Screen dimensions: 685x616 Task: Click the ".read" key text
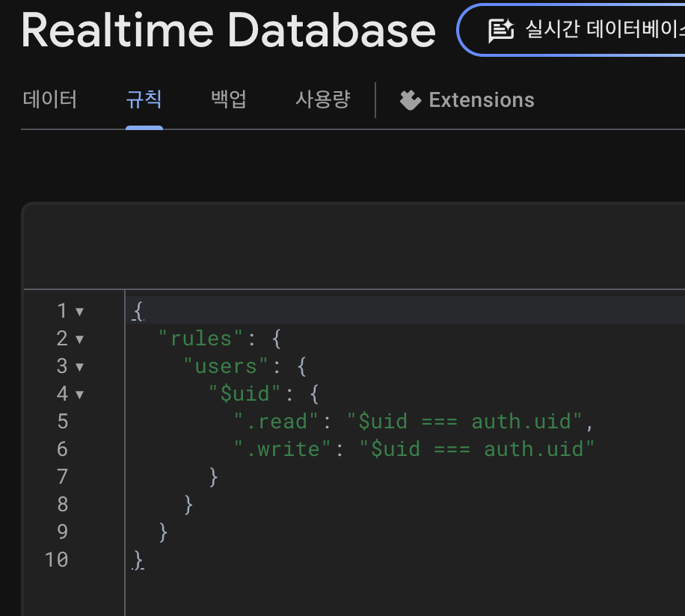click(276, 422)
